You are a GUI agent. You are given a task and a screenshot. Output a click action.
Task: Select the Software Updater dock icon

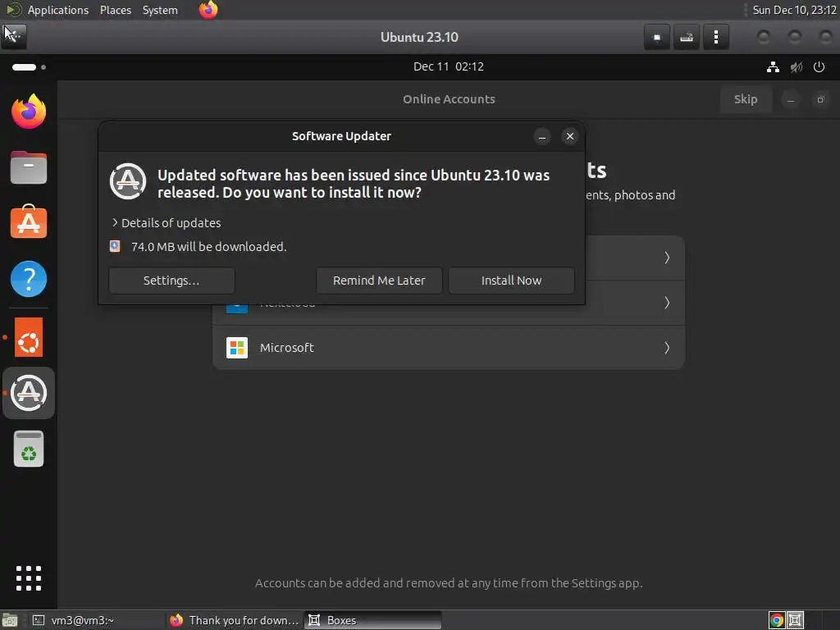[x=29, y=393]
